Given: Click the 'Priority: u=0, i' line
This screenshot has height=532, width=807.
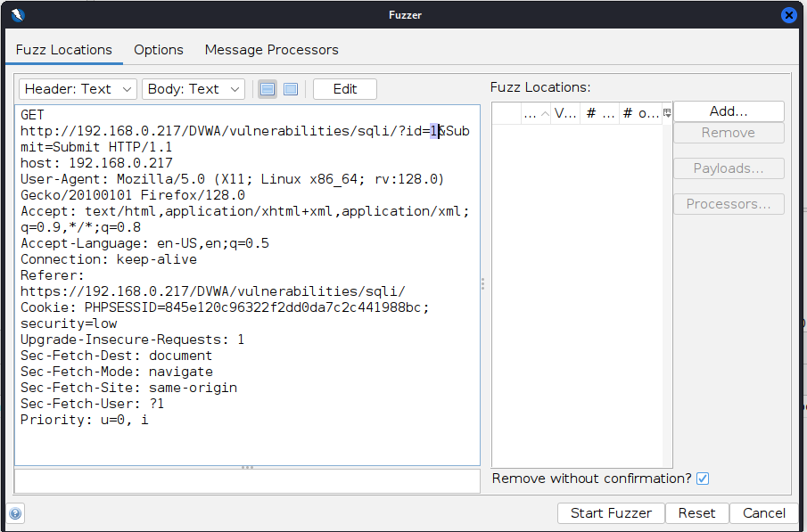Looking at the screenshot, I should click(x=85, y=420).
